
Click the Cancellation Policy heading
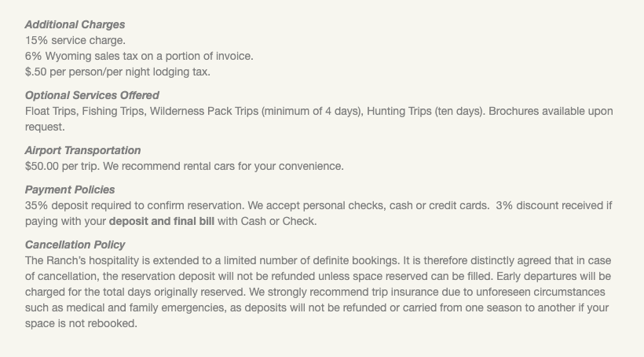(x=75, y=245)
